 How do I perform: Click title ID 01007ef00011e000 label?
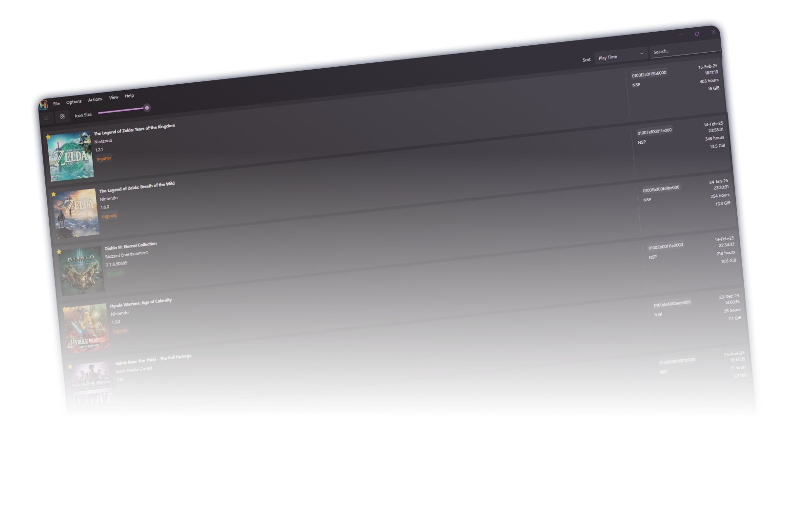point(654,131)
